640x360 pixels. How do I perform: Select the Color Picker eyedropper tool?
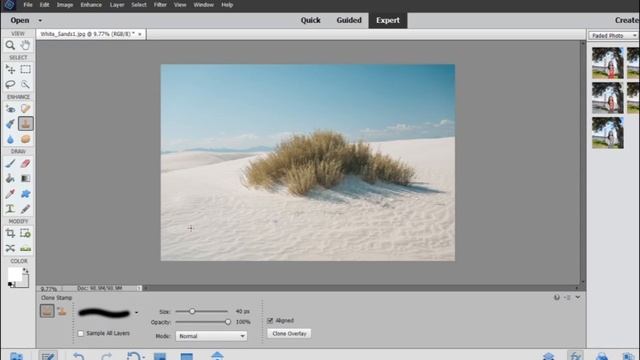(10, 193)
